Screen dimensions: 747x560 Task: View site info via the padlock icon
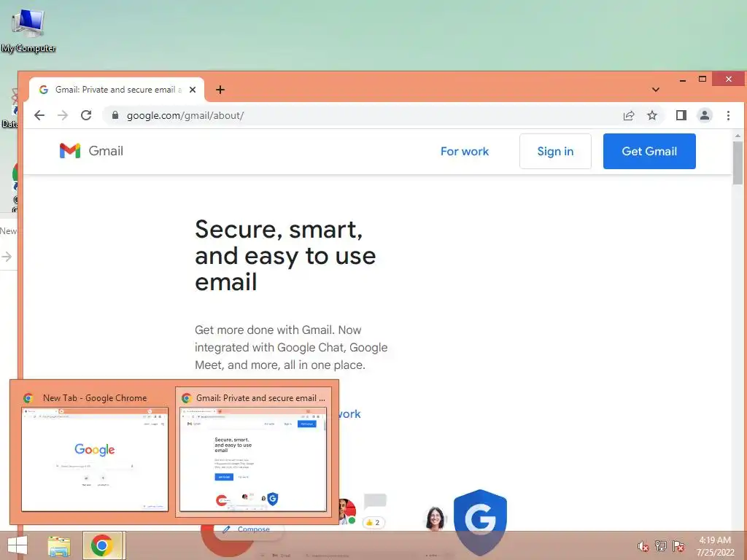115,115
